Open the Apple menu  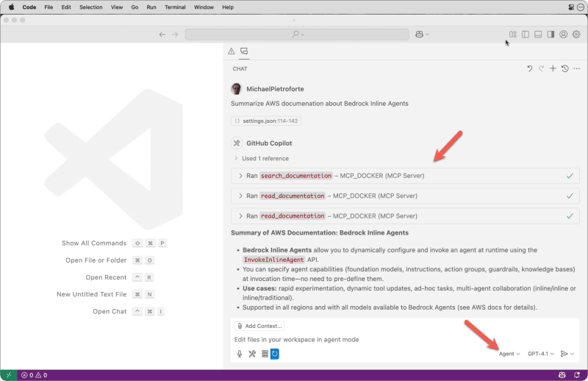point(11,7)
